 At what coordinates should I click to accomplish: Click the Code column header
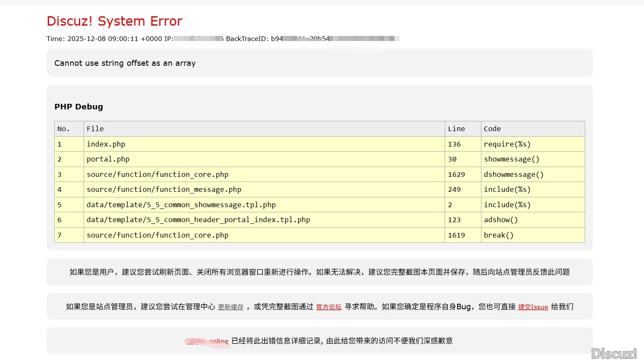pyautogui.click(x=492, y=129)
